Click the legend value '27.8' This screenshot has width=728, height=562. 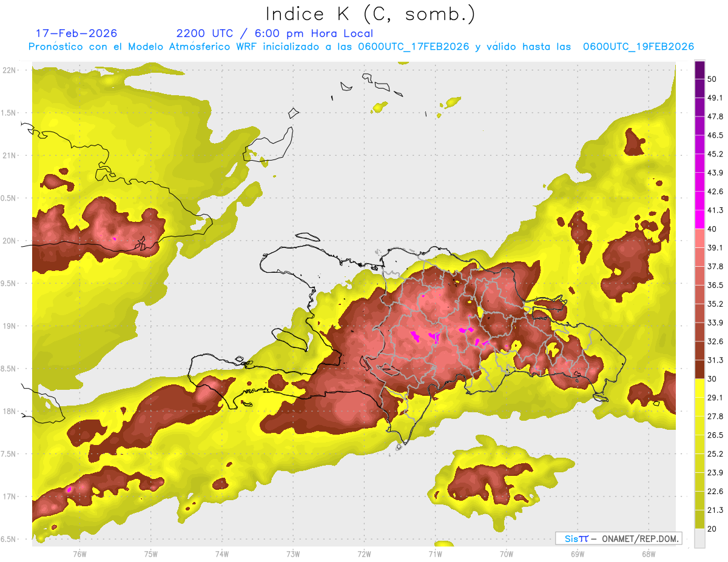tap(715, 416)
